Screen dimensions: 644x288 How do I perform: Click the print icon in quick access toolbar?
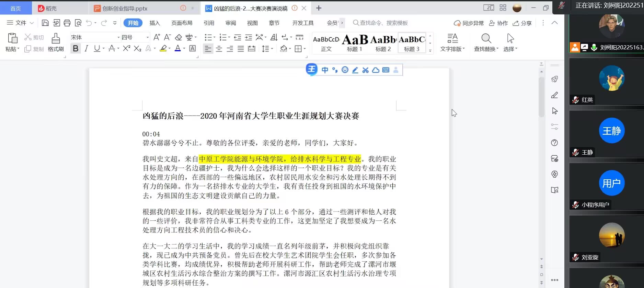(x=67, y=23)
